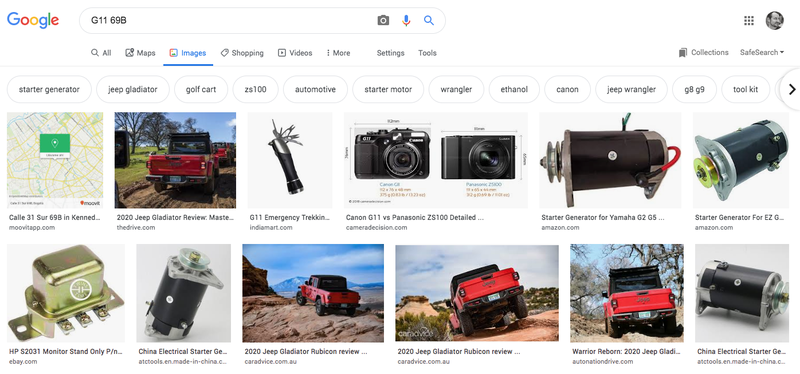The image size is (800, 374).
Task: Click the Google logo
Action: (x=33, y=20)
